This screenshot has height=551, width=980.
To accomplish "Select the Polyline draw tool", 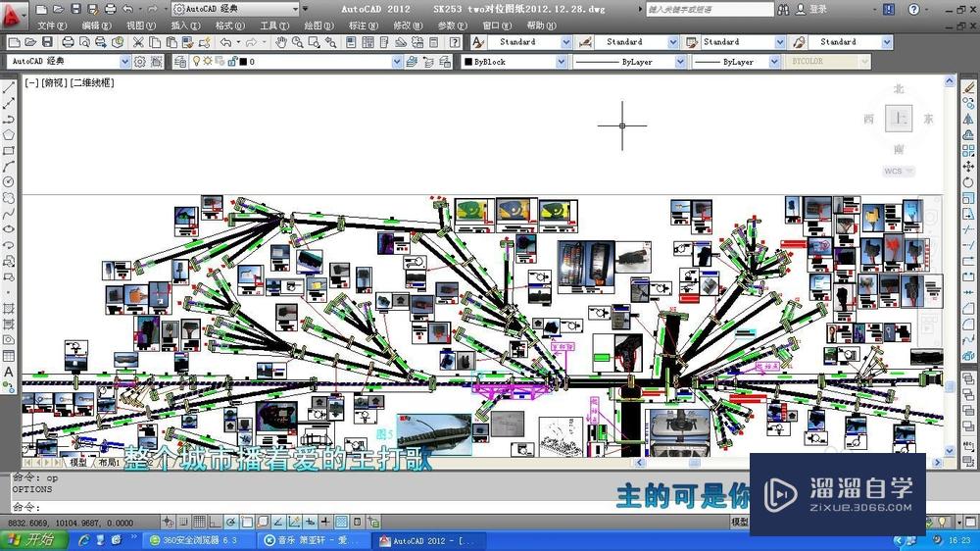I will click(9, 120).
